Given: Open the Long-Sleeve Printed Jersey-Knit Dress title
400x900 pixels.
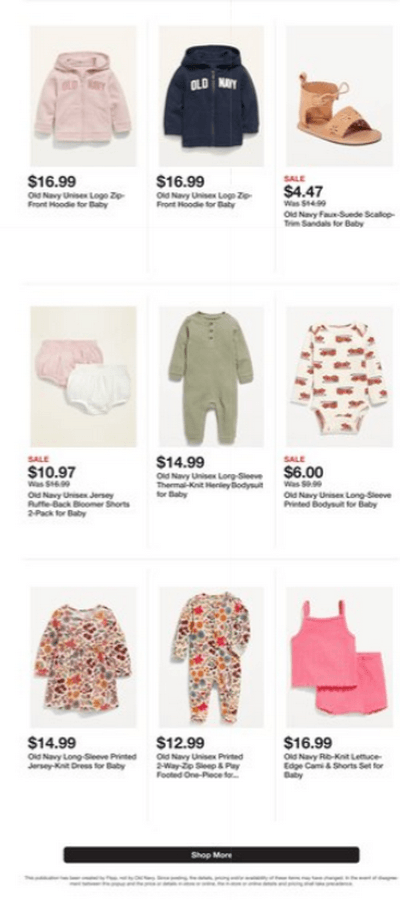Looking at the screenshot, I should coord(76,761).
